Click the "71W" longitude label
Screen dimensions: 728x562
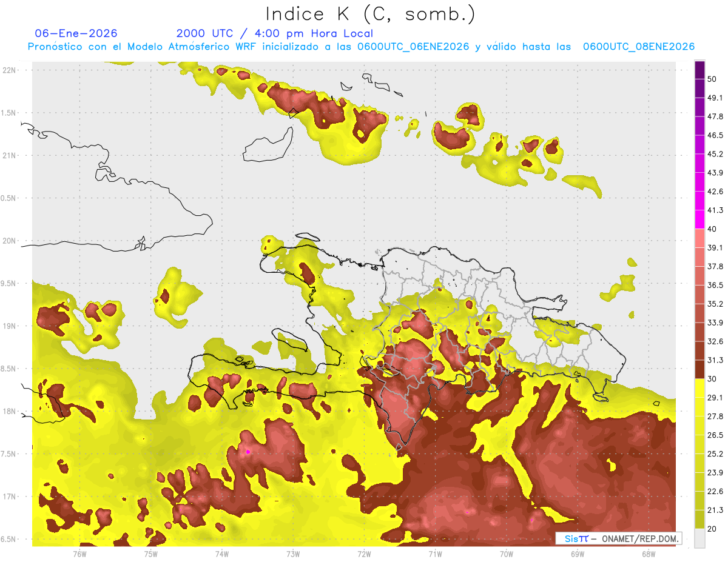point(435,554)
